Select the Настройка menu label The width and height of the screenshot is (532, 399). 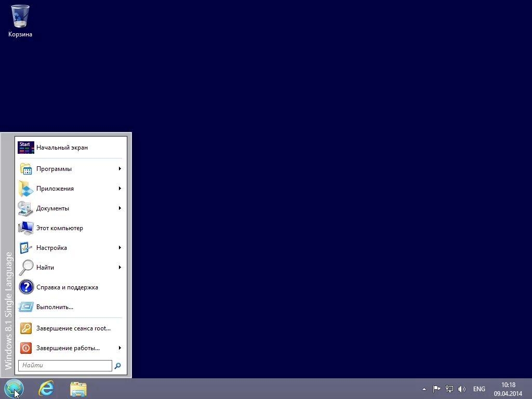51,248
